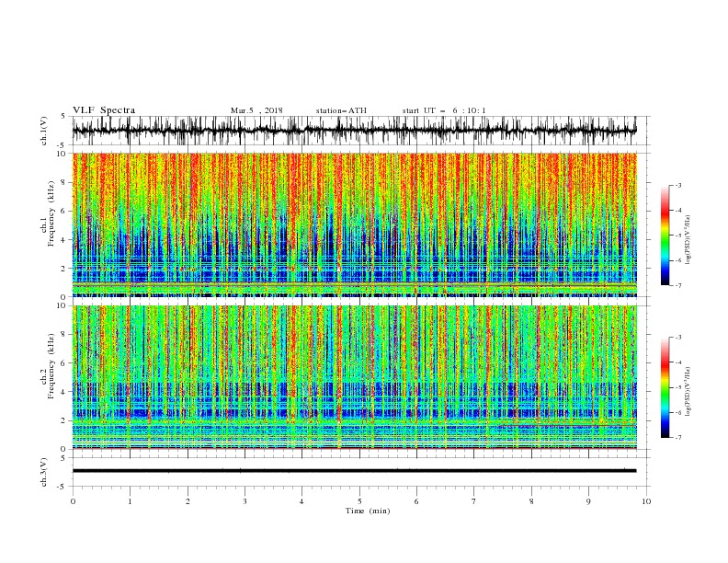Click time axis tick label "7"

pos(474,501)
